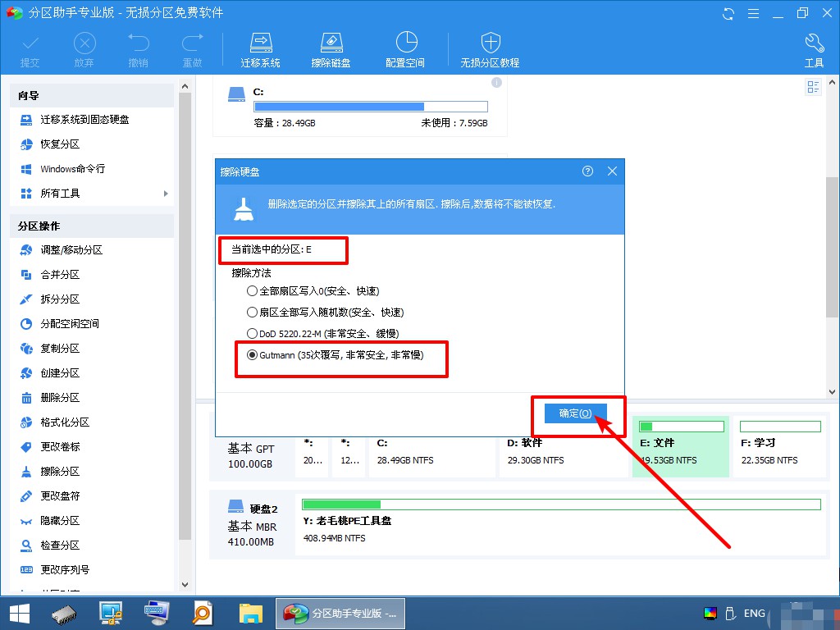Click the help icon in 擦除硬盘 dialog
This screenshot has height=630, width=840.
(587, 171)
